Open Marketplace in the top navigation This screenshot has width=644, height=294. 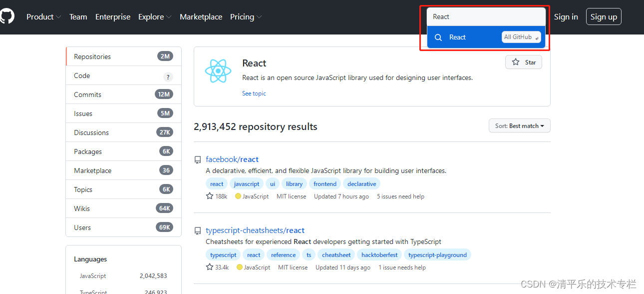point(201,17)
